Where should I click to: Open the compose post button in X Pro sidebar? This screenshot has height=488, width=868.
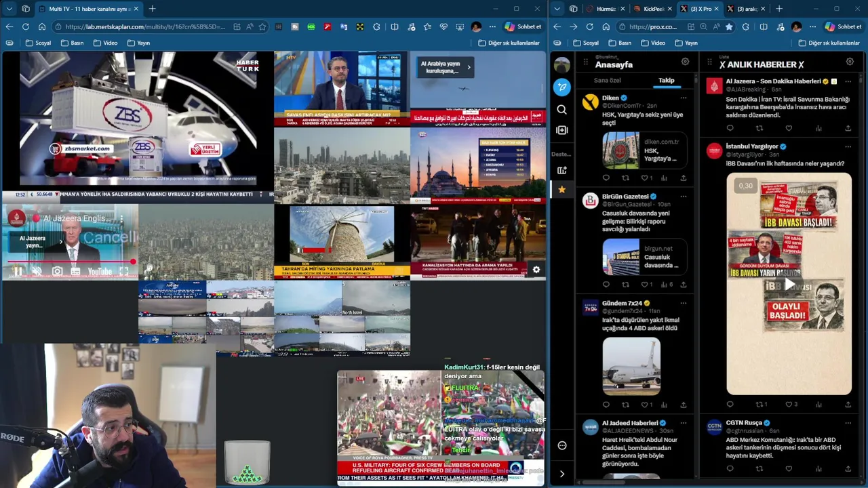(561, 87)
